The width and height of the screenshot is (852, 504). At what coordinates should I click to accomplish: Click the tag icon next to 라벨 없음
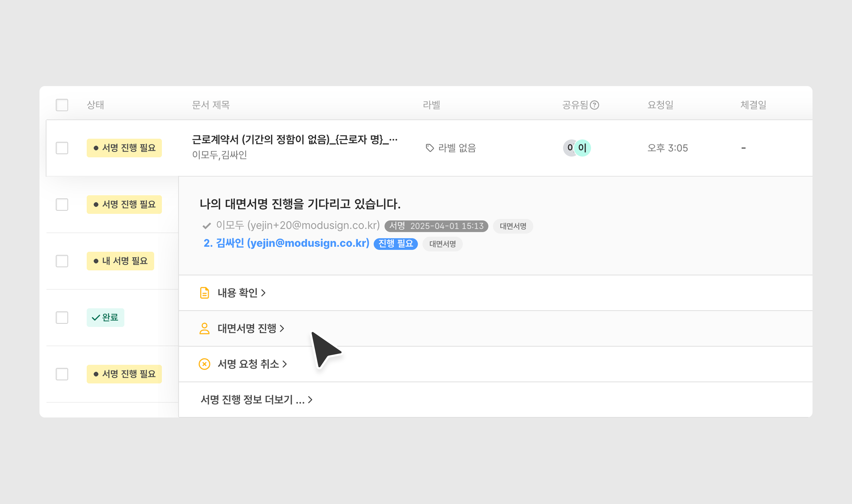(430, 148)
